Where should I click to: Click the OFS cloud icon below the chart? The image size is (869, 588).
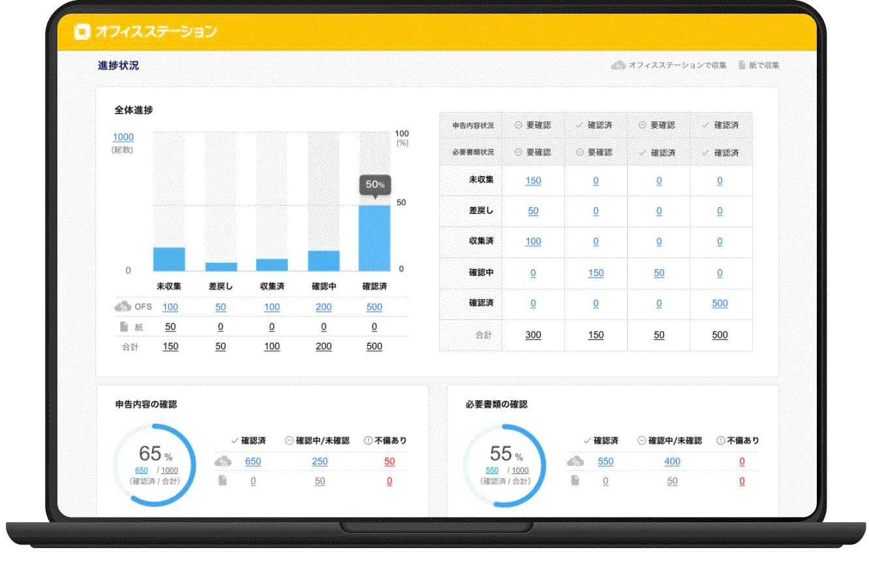(x=123, y=306)
